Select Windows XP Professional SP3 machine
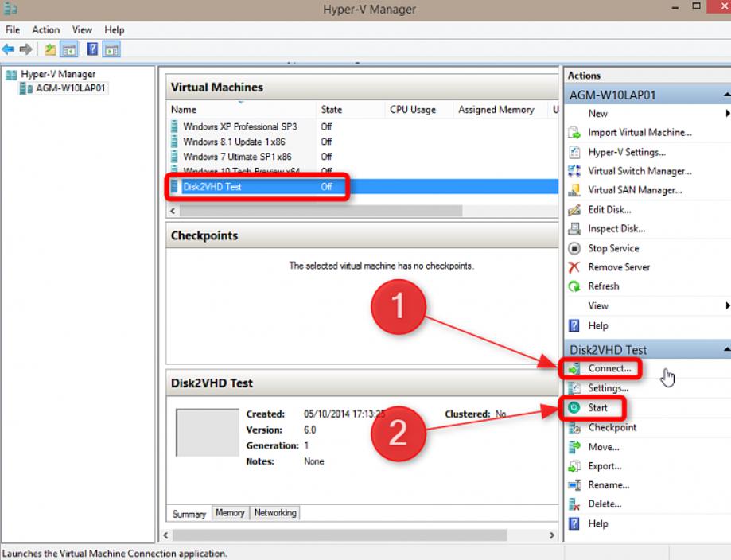This screenshot has height=560, width=731. click(x=239, y=126)
